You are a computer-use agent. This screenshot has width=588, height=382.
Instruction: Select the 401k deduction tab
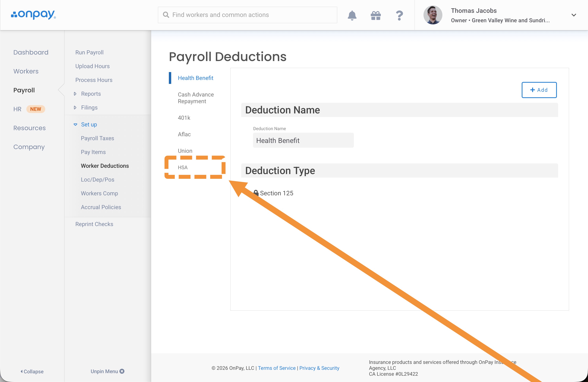[184, 118]
